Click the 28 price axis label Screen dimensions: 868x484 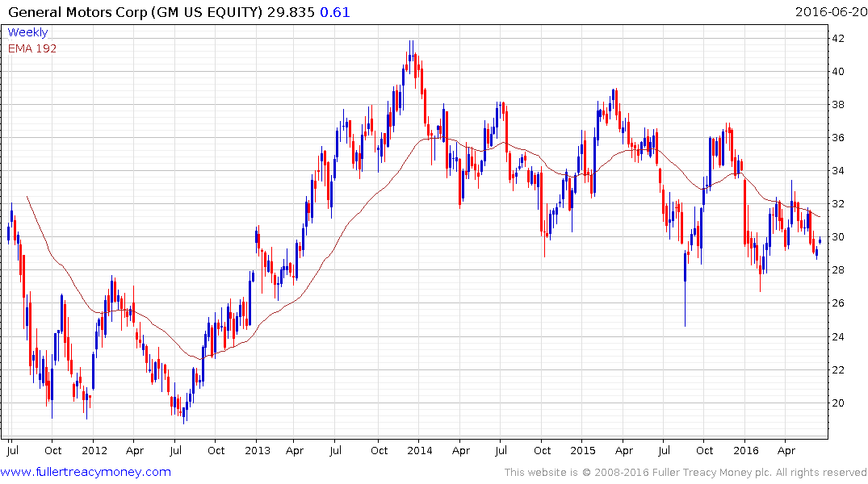[x=838, y=270]
